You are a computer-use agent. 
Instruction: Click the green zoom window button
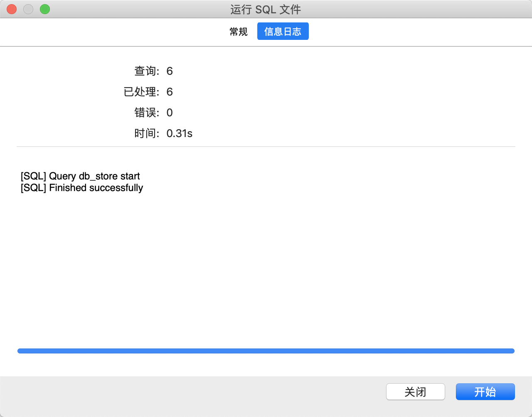pos(45,9)
